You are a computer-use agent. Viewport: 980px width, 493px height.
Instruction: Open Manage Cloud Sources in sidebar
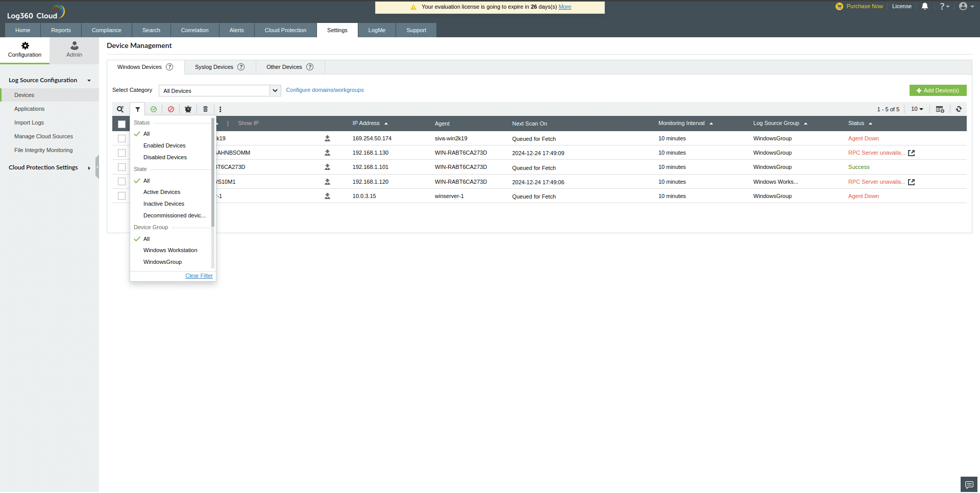pyautogui.click(x=43, y=137)
